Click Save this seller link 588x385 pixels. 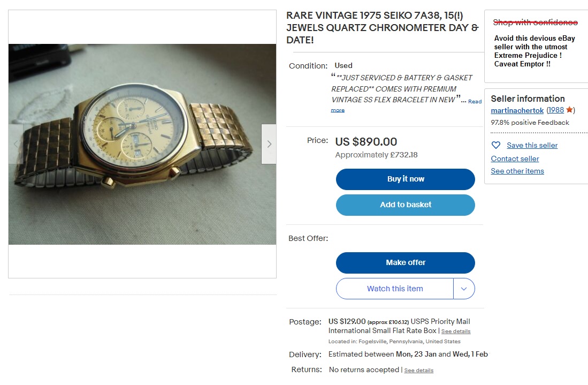click(532, 145)
